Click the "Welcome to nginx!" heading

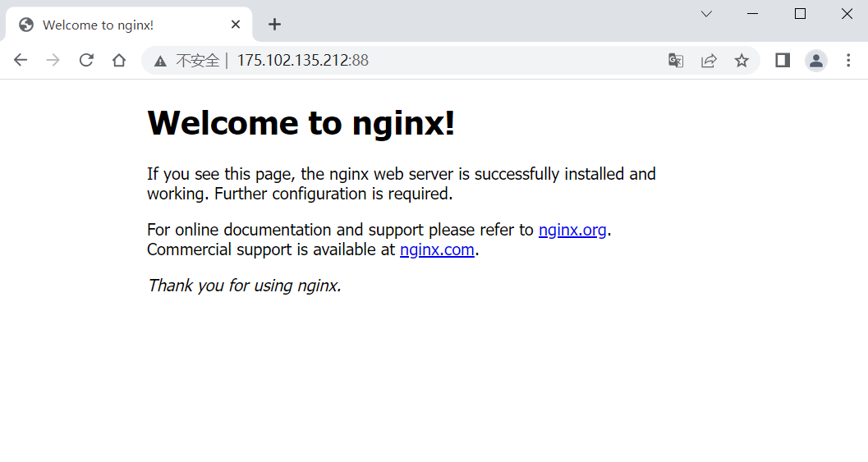point(301,122)
